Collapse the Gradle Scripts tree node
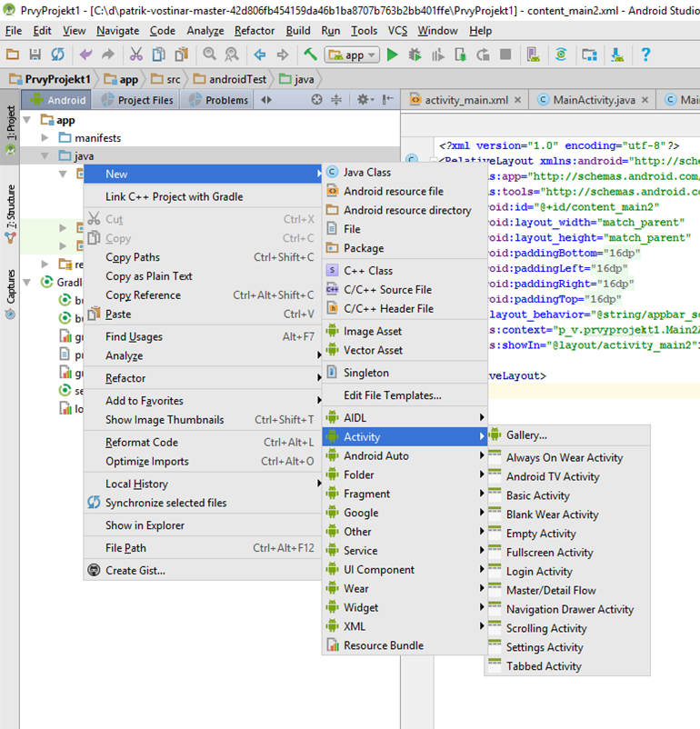The image size is (700, 729). pyautogui.click(x=27, y=282)
